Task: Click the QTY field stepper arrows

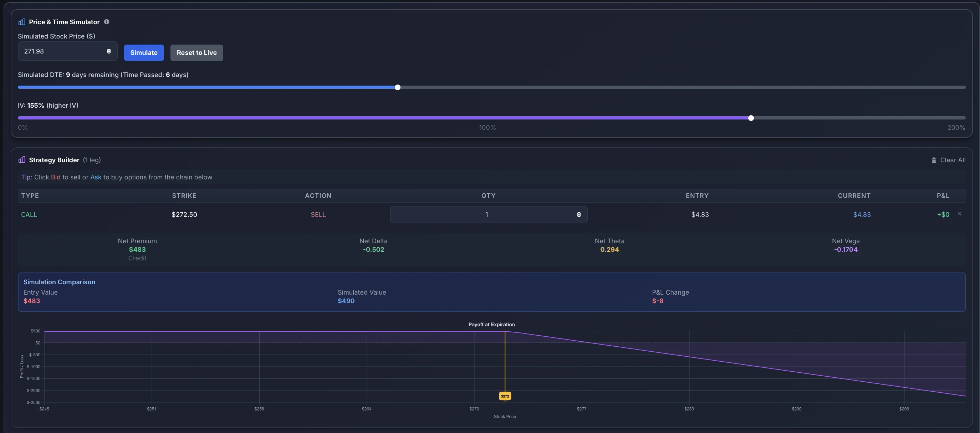Action: [x=579, y=215]
